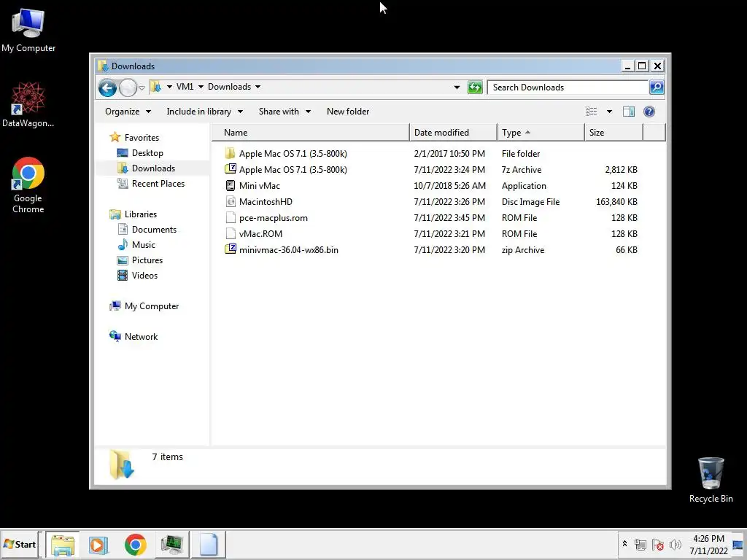Select the Recycle Bin desktop icon
This screenshot has width=747, height=560.
coord(711,480)
